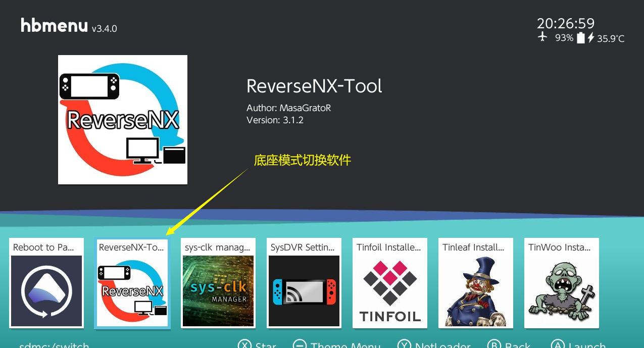The width and height of the screenshot is (644, 348).
Task: Click the large ReverseNX logo preview
Action: click(x=123, y=120)
